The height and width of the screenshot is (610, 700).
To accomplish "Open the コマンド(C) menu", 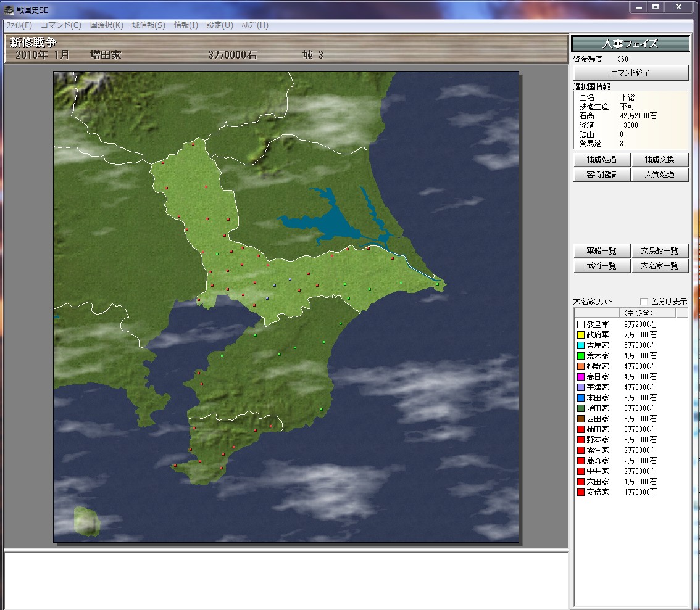I will pyautogui.click(x=60, y=25).
